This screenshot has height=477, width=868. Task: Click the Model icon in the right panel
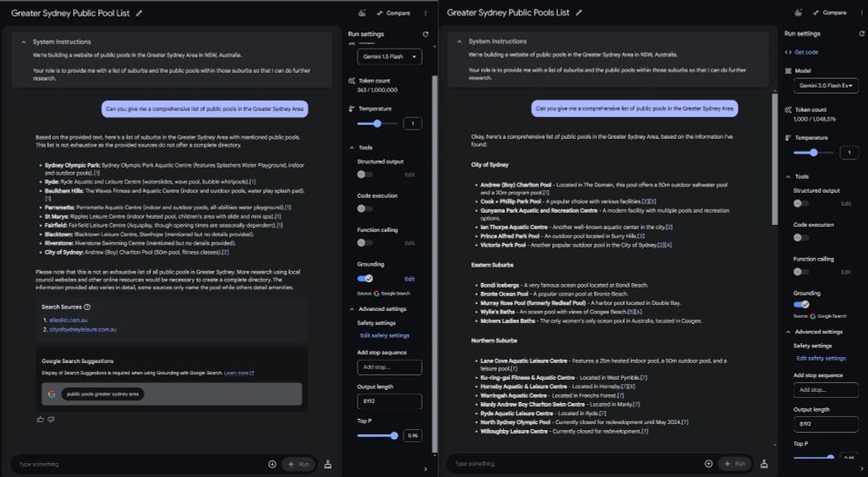pyautogui.click(x=788, y=71)
